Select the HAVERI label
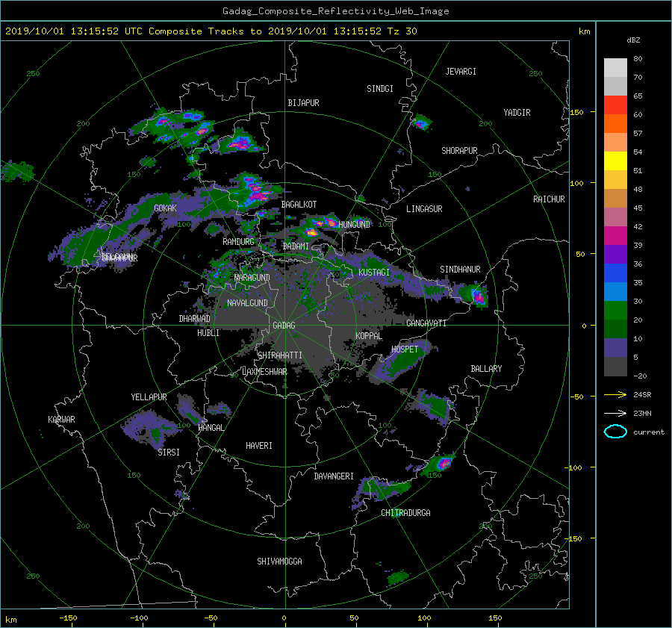This screenshot has width=672, height=628. point(259,446)
